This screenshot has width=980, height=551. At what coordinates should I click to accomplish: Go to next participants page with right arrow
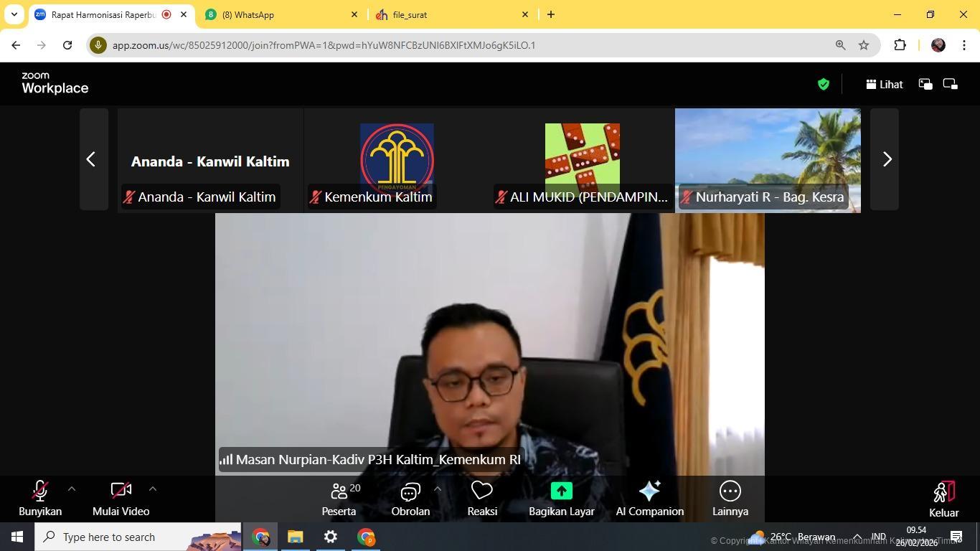[887, 159]
